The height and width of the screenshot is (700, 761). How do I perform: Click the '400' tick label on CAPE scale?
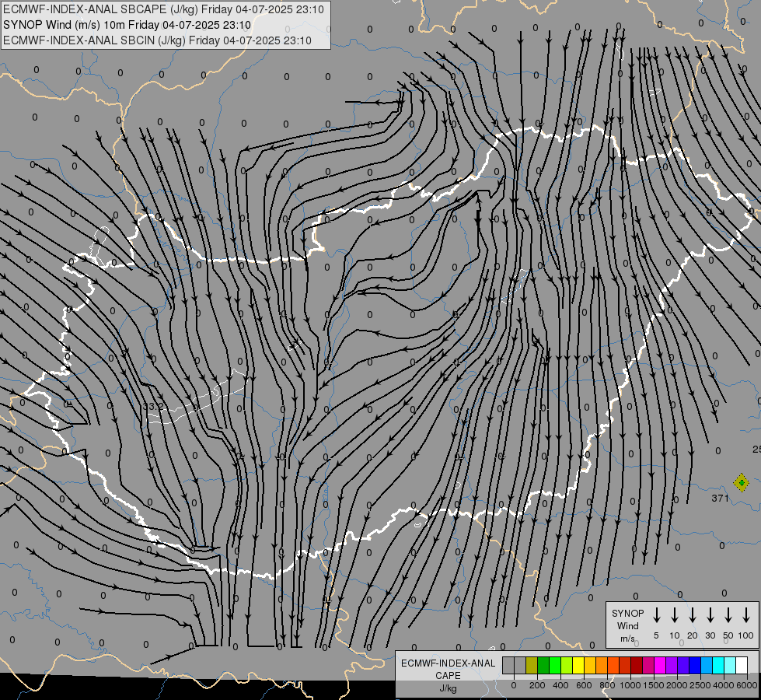[x=560, y=685]
